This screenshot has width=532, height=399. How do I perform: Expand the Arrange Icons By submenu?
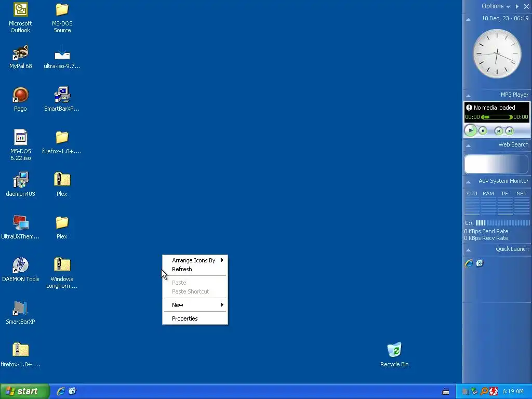click(x=195, y=260)
